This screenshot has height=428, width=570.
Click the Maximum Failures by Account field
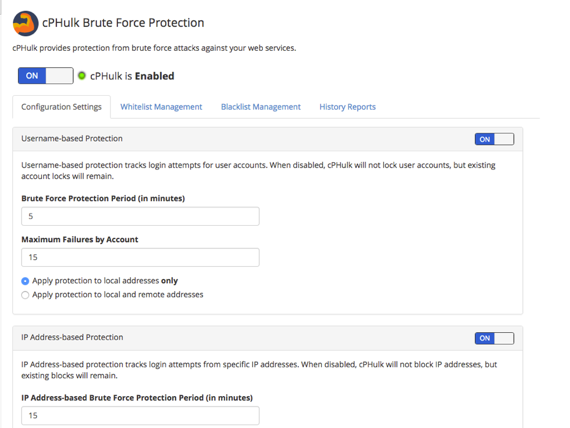(x=140, y=257)
